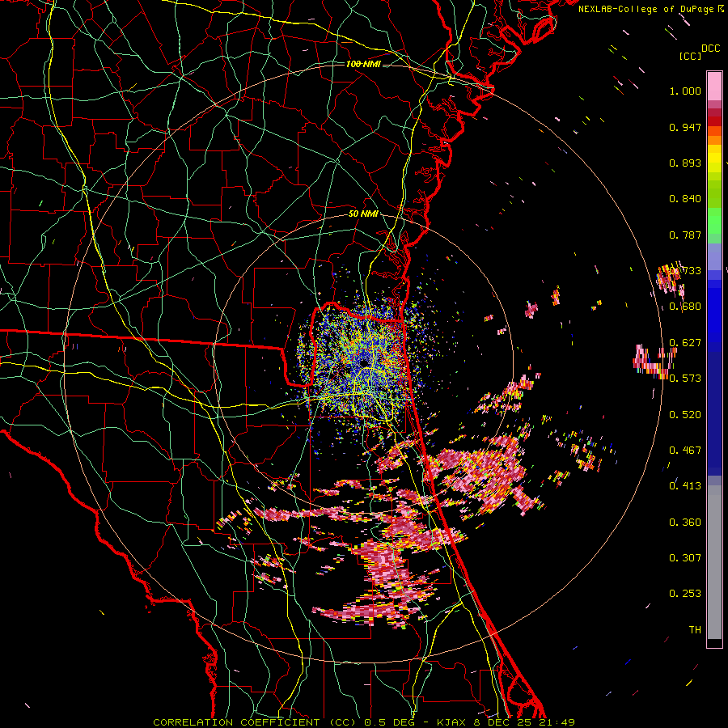
Task: Click the 1.000 value on color scale
Action: (685, 91)
